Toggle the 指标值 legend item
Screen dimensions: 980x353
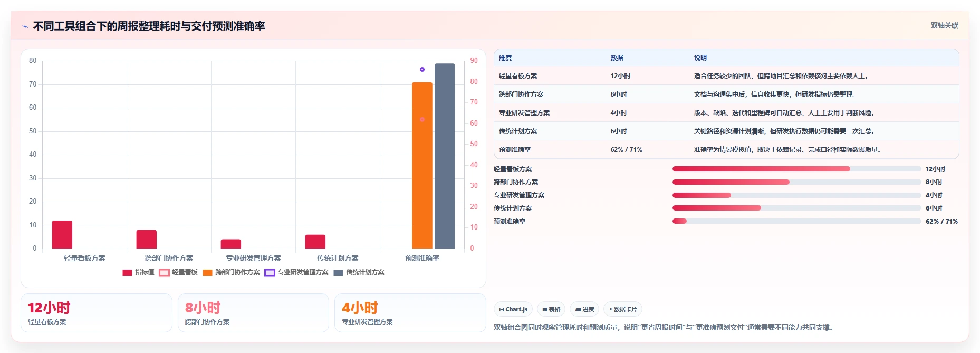pos(138,272)
